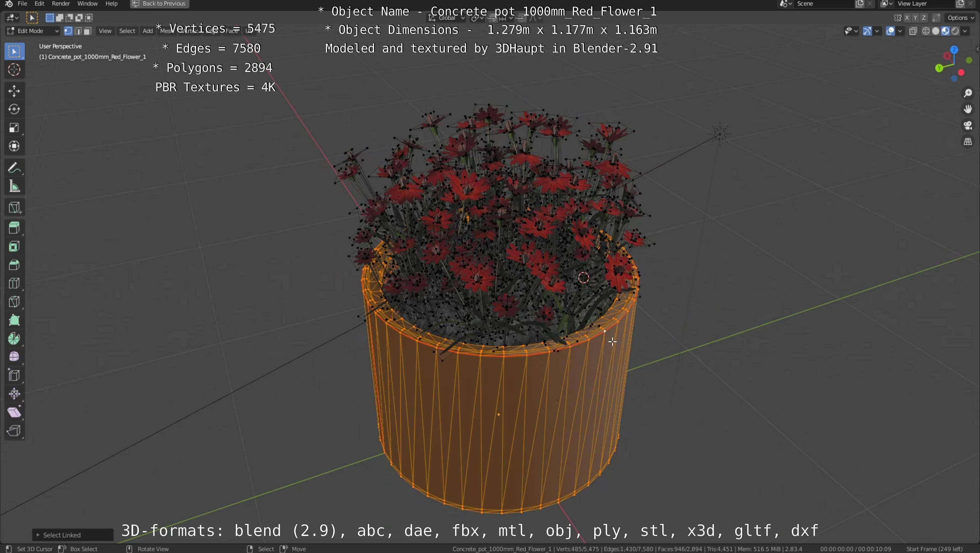This screenshot has height=553, width=980.
Task: Open the Window menu
Action: click(88, 4)
